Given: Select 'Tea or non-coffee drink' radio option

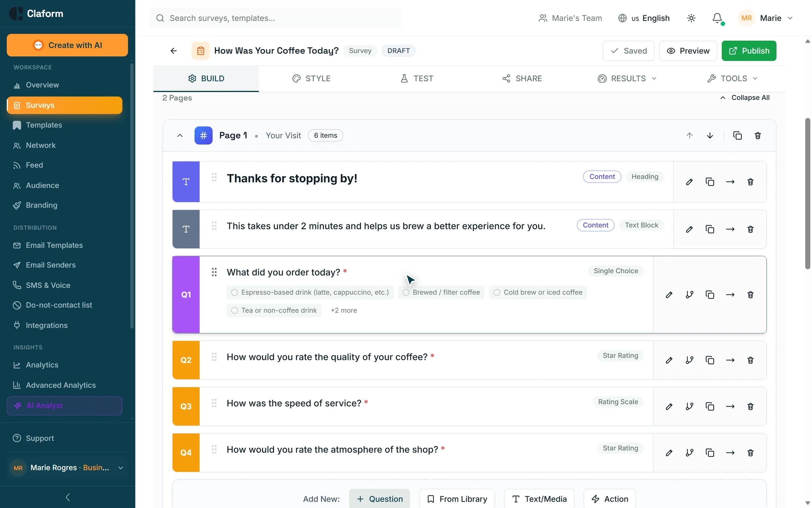Looking at the screenshot, I should (234, 310).
